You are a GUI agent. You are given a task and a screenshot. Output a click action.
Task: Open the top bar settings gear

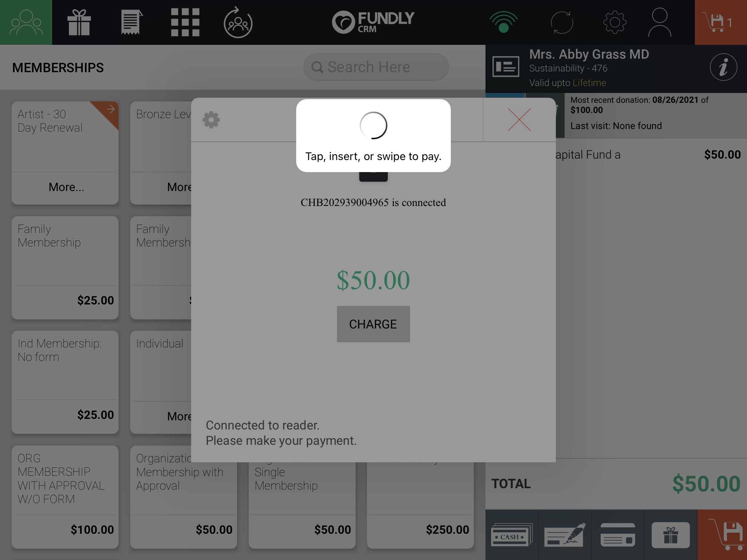[x=615, y=23]
